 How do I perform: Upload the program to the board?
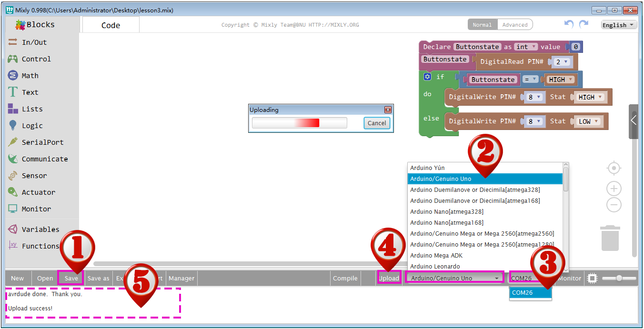pos(389,278)
